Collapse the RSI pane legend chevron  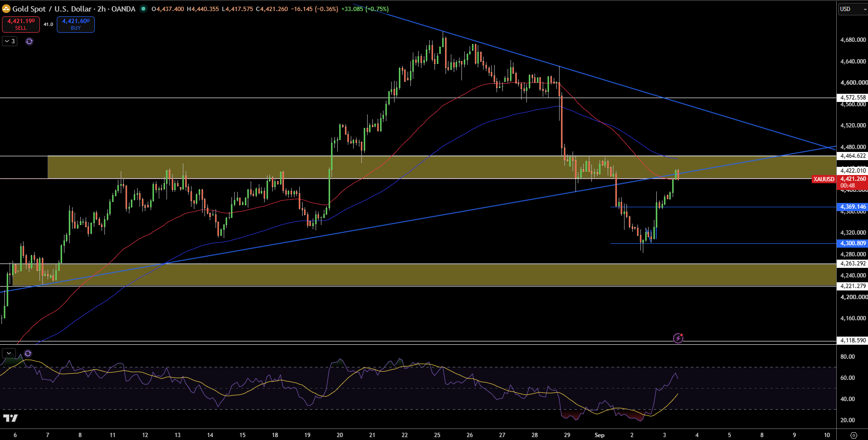pyautogui.click(x=9, y=353)
